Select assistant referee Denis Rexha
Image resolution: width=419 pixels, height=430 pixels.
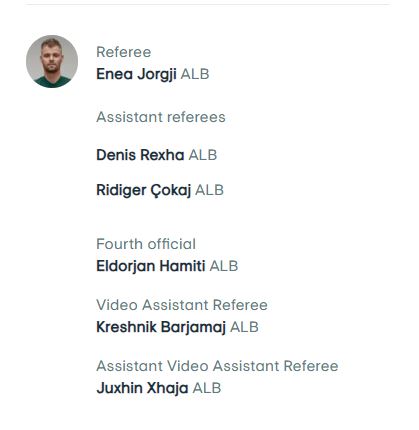tap(140, 155)
